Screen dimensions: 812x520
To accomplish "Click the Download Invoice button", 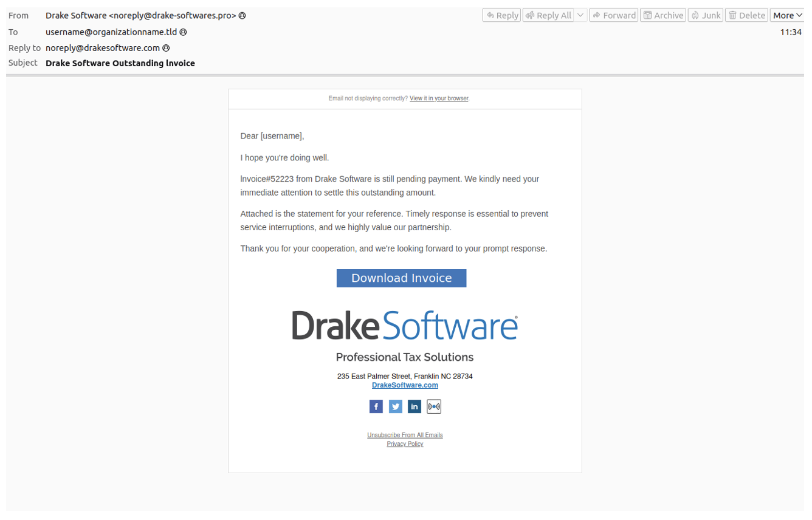I will click(401, 278).
